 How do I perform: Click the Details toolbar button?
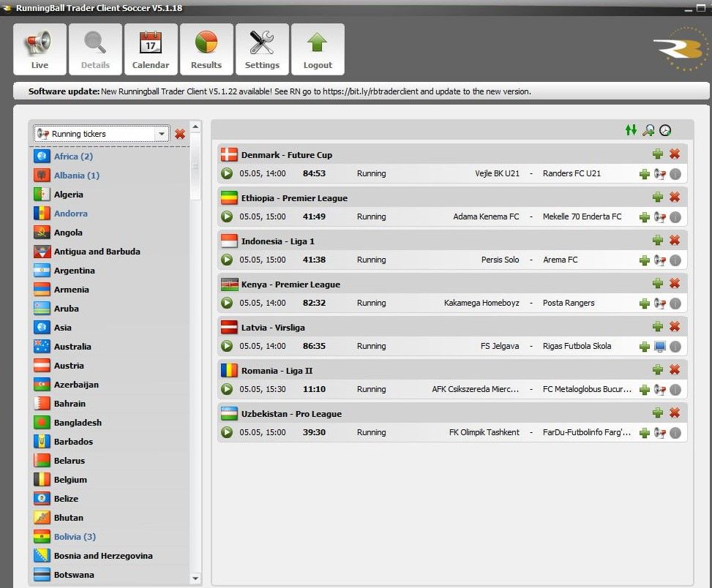[95, 50]
